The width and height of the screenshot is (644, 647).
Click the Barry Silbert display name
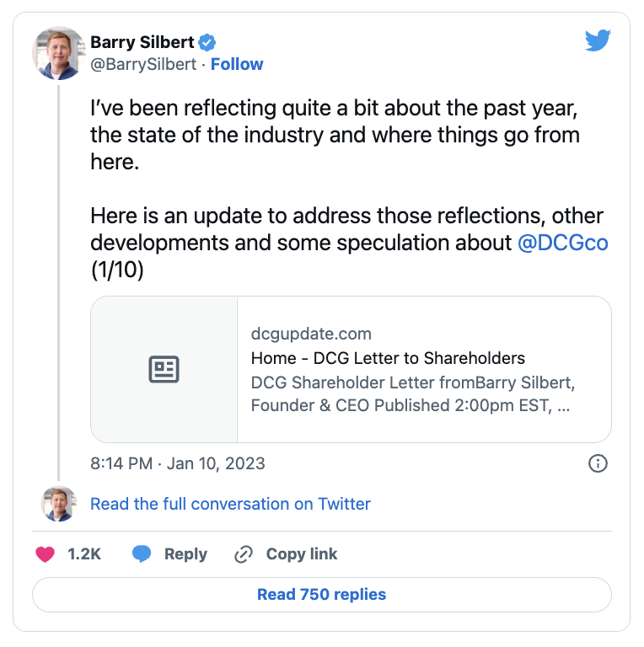[x=142, y=42]
